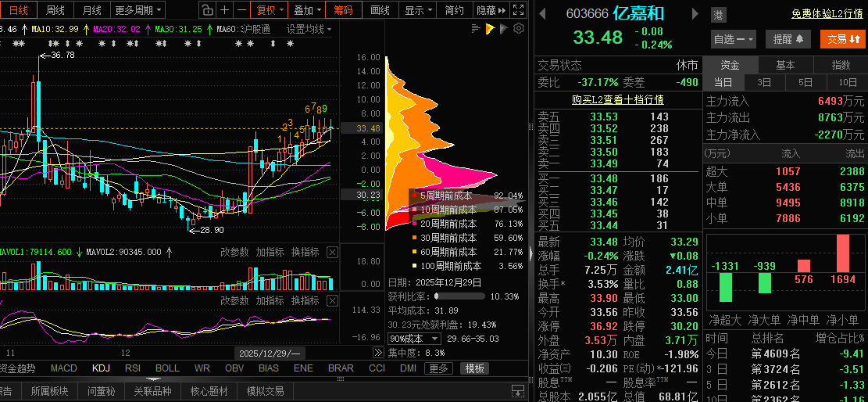The image size is (868, 402).
Task: Click the 隐藏 button with double arrows
Action: click(491, 9)
